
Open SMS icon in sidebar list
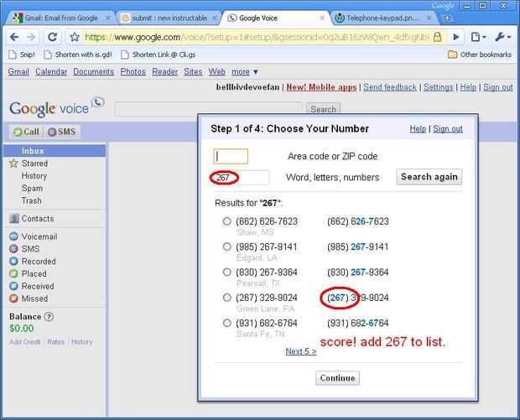pos(13,249)
